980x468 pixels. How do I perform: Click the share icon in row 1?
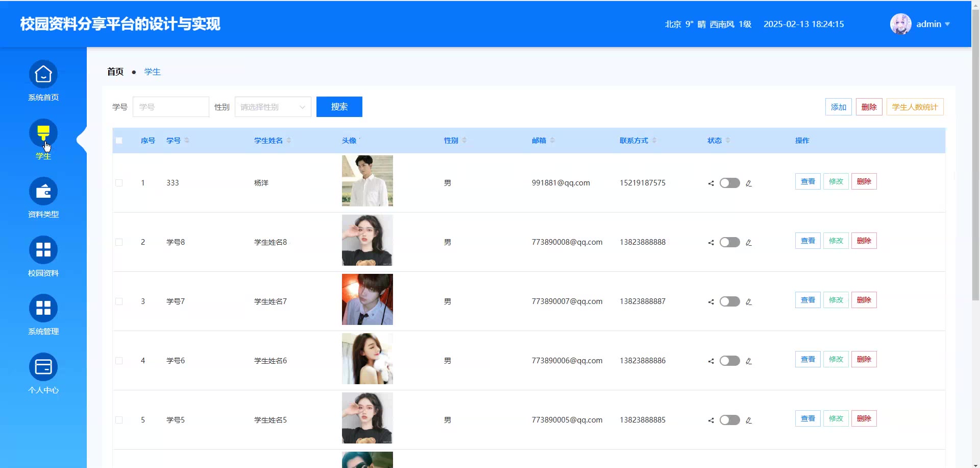[710, 183]
